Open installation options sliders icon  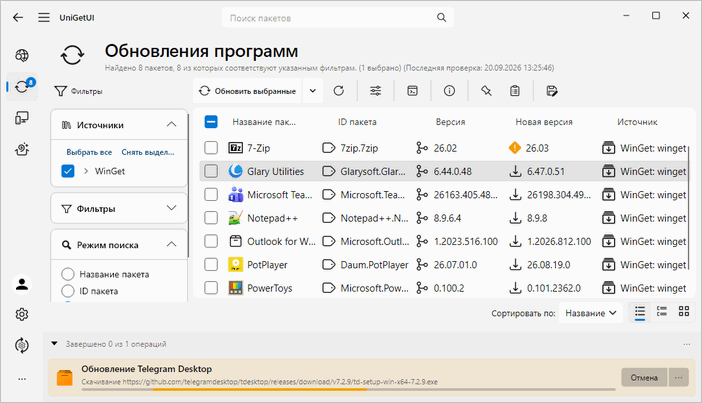point(376,91)
